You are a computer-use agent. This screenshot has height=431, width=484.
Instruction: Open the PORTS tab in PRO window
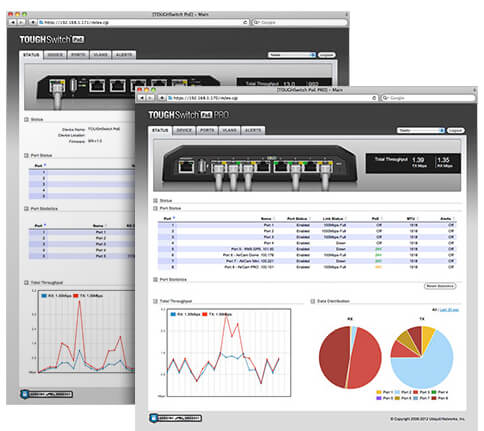point(207,130)
